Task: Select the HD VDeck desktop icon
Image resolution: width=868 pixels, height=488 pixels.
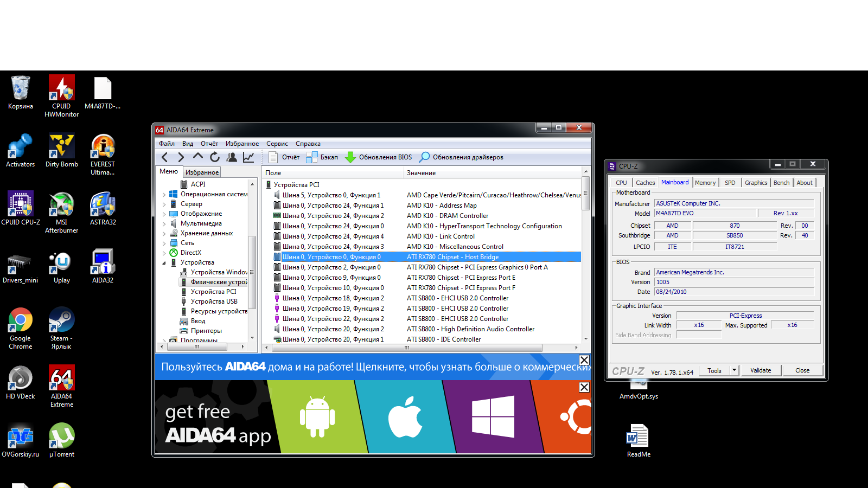Action: click(21, 383)
